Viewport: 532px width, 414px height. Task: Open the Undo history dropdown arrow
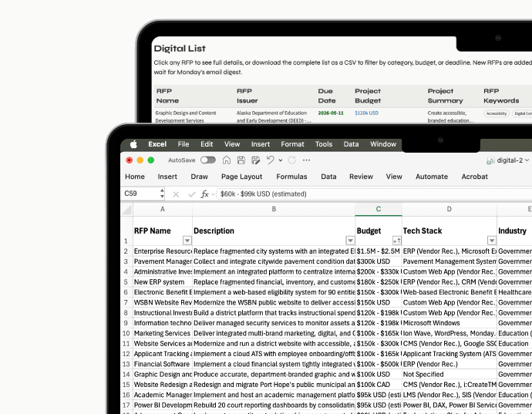(280, 160)
